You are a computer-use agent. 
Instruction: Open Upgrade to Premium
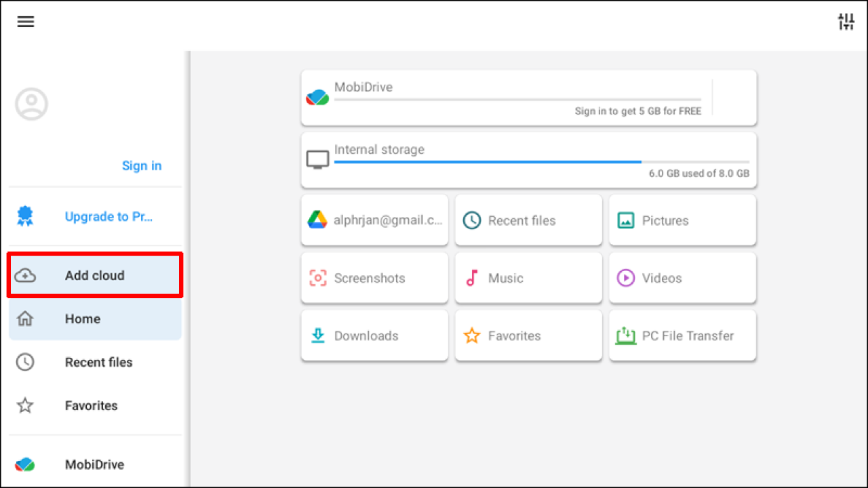(x=108, y=216)
